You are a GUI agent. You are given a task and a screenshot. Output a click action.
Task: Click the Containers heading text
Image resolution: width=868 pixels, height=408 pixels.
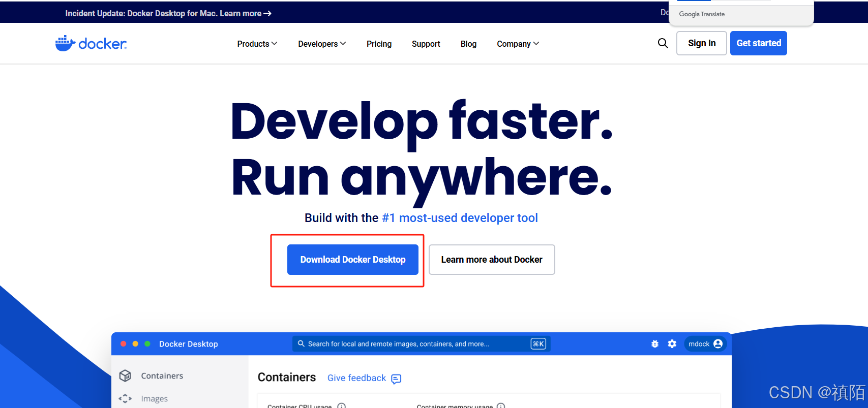coord(287,377)
